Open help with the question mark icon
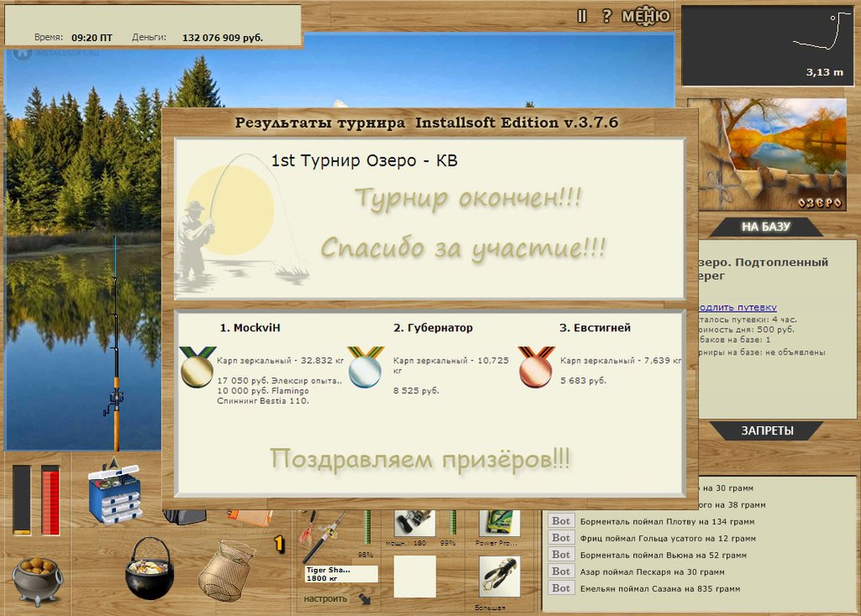Image resolution: width=861 pixels, height=616 pixels. click(x=606, y=16)
